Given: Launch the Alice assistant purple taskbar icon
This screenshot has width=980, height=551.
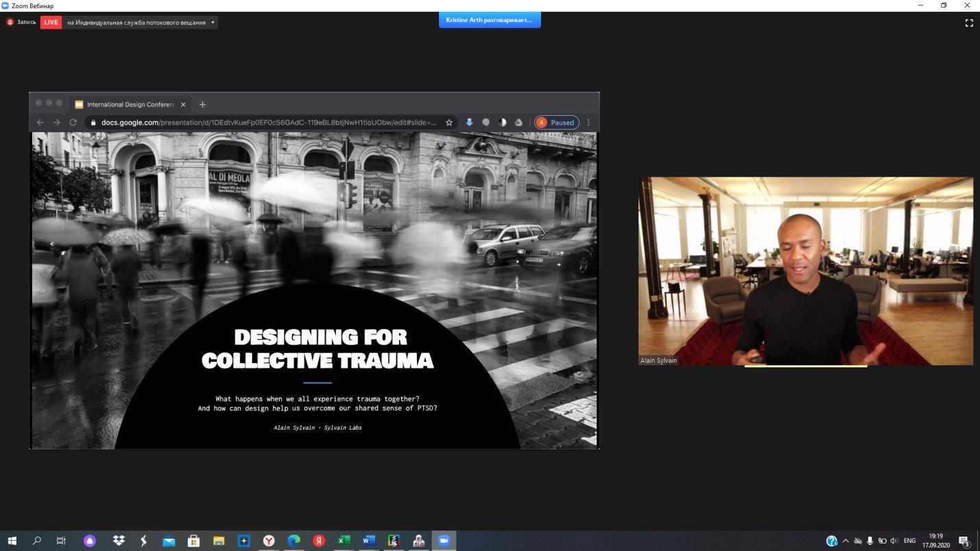Looking at the screenshot, I should [90, 541].
